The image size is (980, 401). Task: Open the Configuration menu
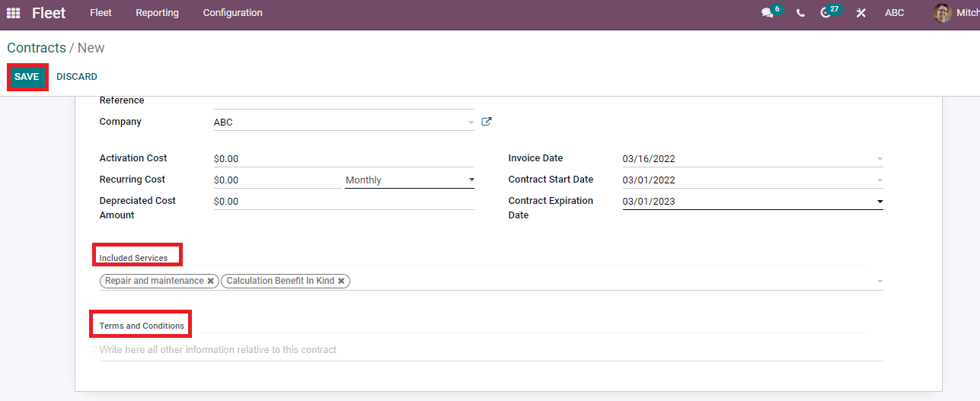click(x=233, y=13)
